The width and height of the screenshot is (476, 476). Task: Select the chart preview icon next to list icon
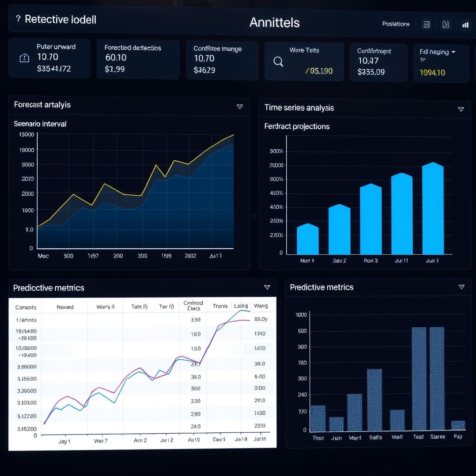[x=445, y=25]
